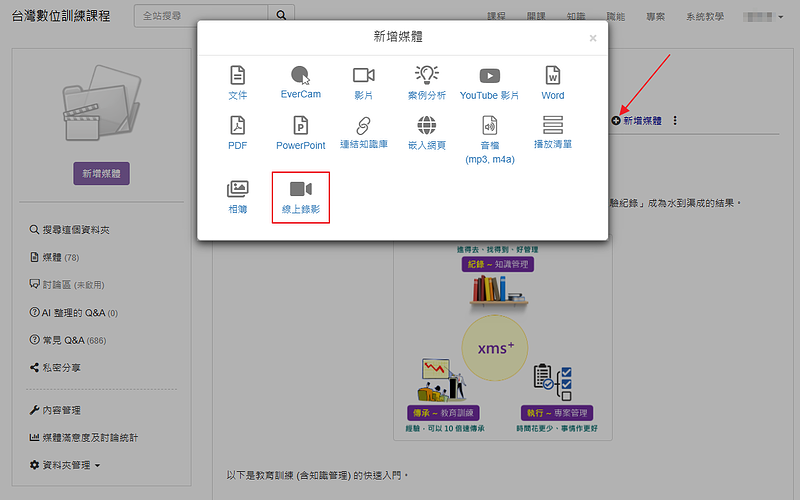Image resolution: width=800 pixels, height=500 pixels.
Task: Type in the 全站搜尋 search field
Action: [x=201, y=16]
